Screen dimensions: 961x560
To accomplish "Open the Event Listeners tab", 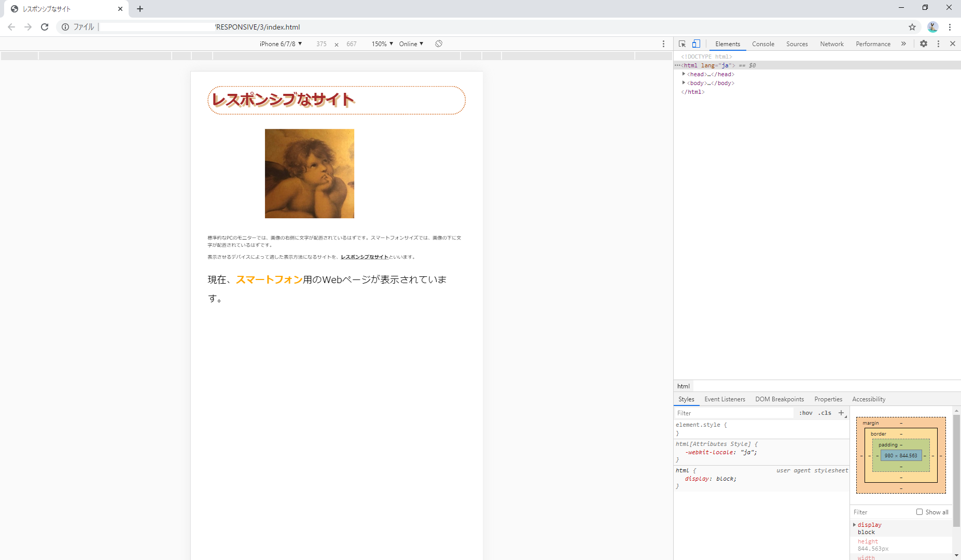I will 725,399.
